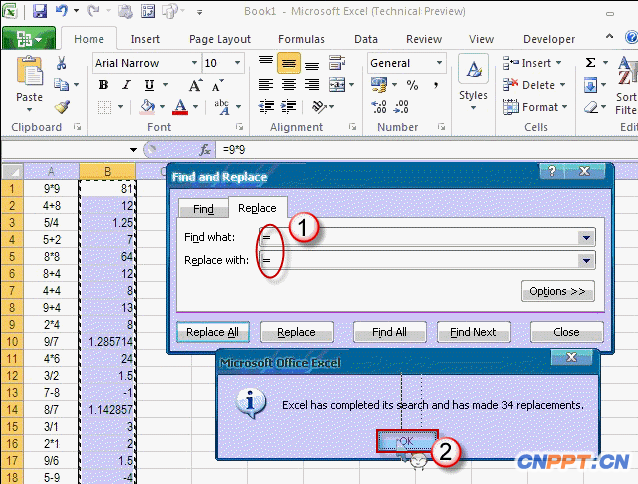Click Replace All button

(212, 332)
